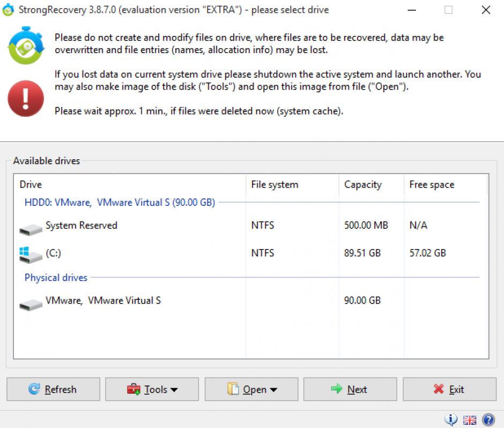Click N/A free space value
Viewport: 504px width, 428px height.
[x=418, y=225]
